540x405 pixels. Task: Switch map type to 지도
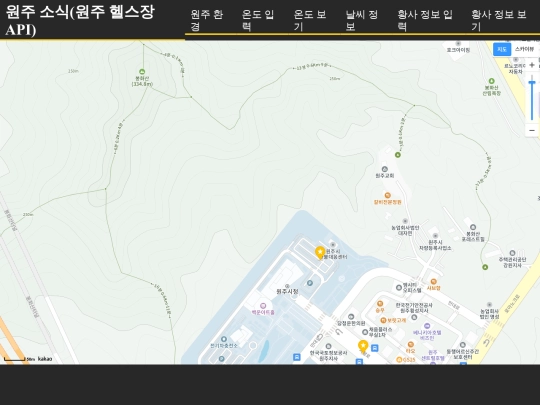pos(501,49)
